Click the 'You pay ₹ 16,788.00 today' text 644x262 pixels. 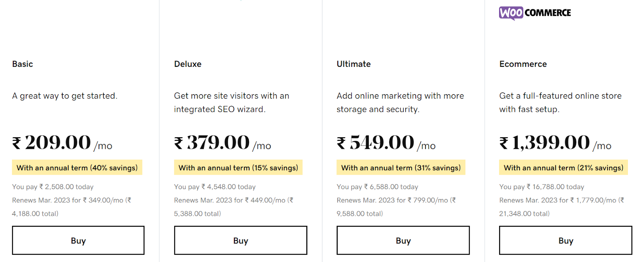pos(541,187)
